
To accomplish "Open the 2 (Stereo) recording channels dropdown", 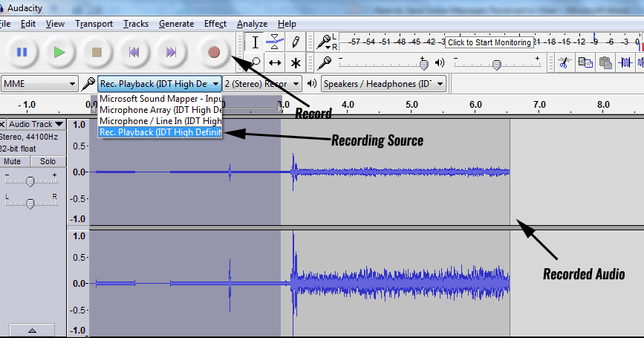I will click(262, 84).
